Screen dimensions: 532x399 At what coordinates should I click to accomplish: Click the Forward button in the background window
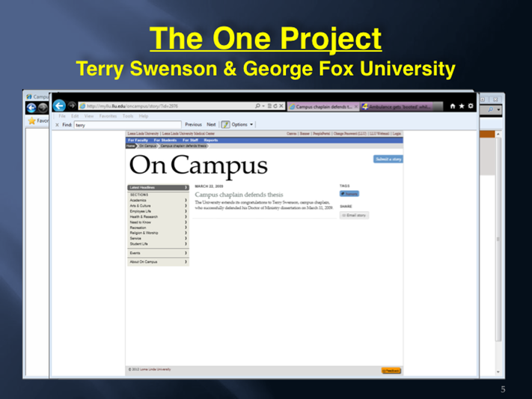[x=43, y=108]
